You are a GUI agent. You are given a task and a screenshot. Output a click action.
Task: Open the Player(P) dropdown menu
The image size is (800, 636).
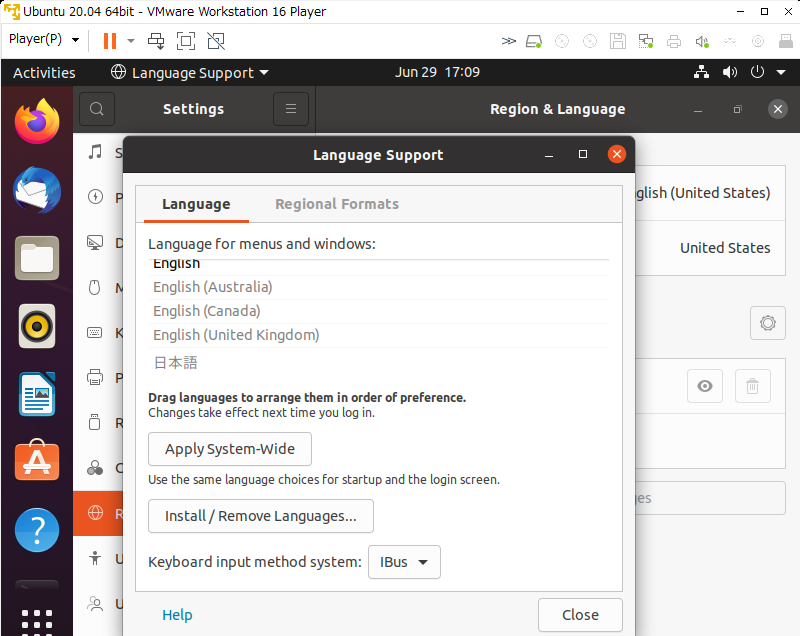pyautogui.click(x=44, y=39)
